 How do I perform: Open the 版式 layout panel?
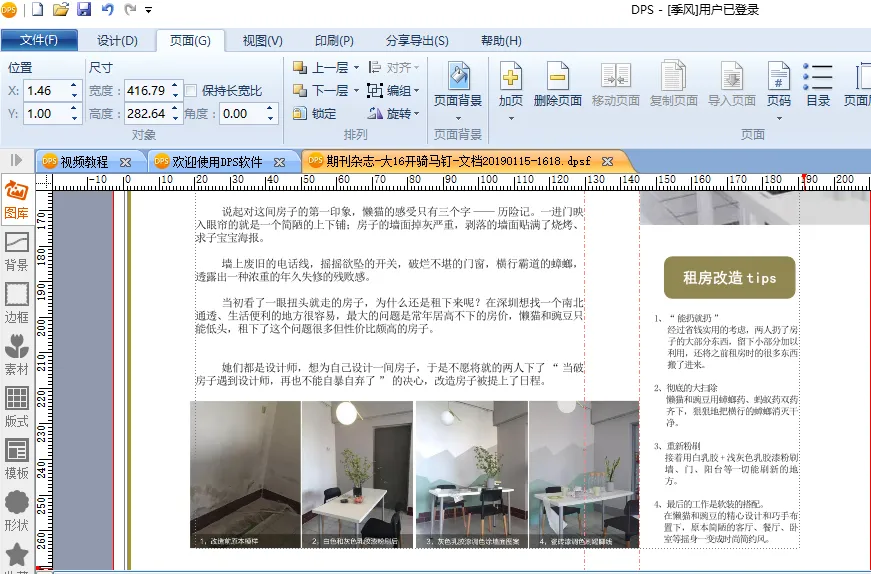[x=16, y=407]
